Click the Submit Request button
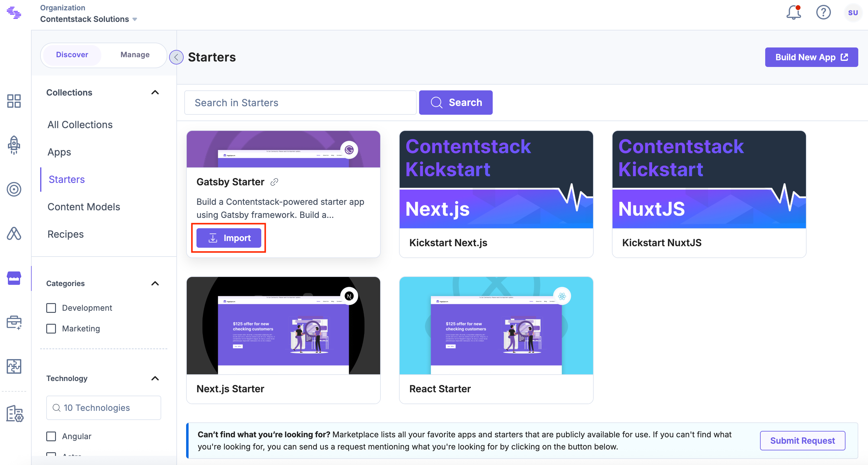 coord(802,440)
